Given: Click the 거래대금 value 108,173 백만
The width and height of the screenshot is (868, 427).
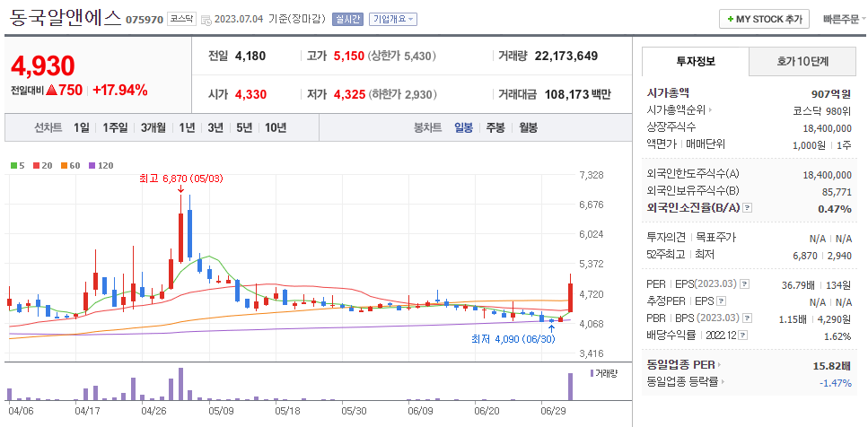Looking at the screenshot, I should pos(577,94).
